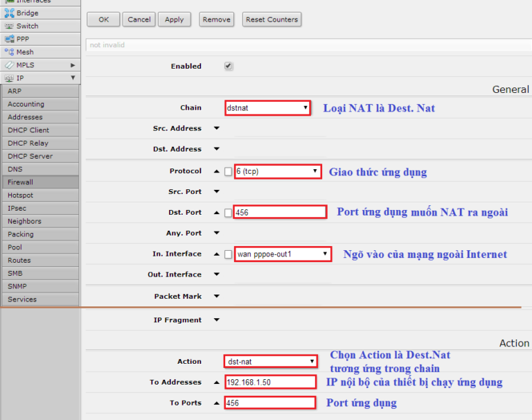The width and height of the screenshot is (532, 420).
Task: Click the Bridge icon in sidebar
Action: click(9, 13)
